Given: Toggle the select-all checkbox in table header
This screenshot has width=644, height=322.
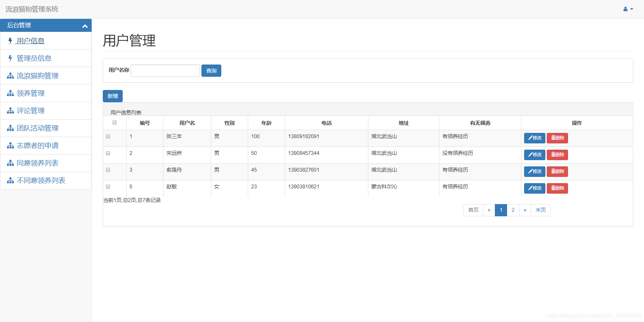Looking at the screenshot, I should [x=115, y=122].
